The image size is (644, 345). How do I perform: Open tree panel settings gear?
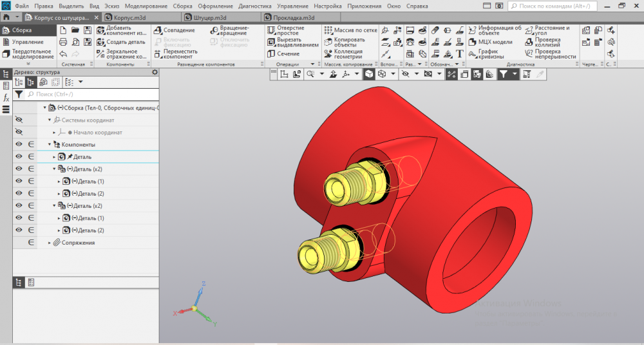coord(155,72)
